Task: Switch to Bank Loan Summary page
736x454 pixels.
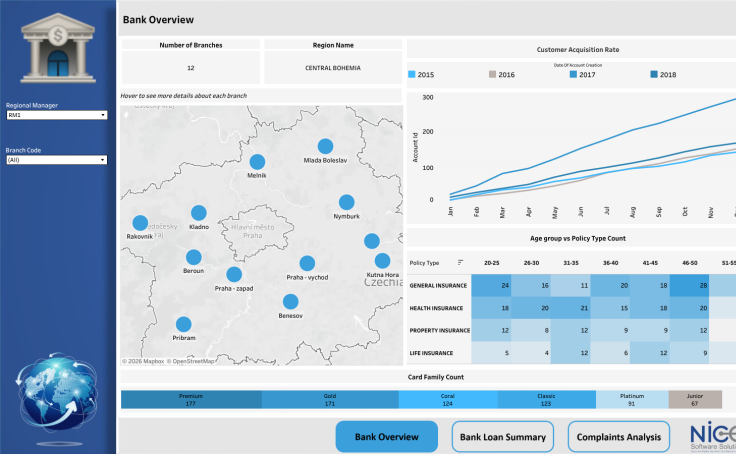Action: [502, 437]
